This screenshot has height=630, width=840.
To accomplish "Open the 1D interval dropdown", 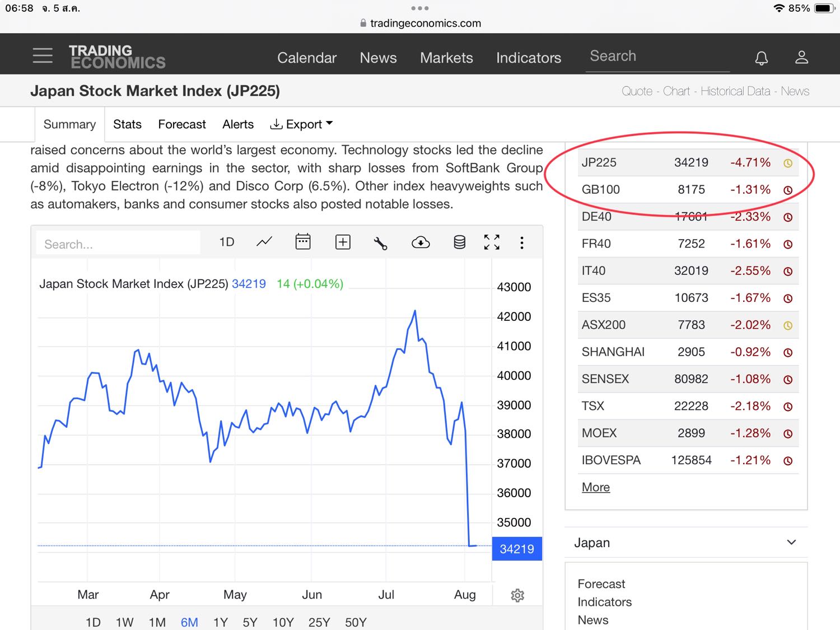I will (x=227, y=242).
